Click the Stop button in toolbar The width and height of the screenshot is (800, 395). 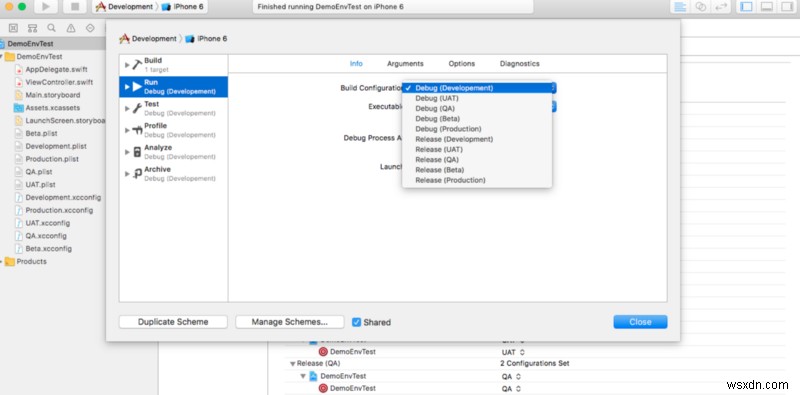tap(75, 7)
